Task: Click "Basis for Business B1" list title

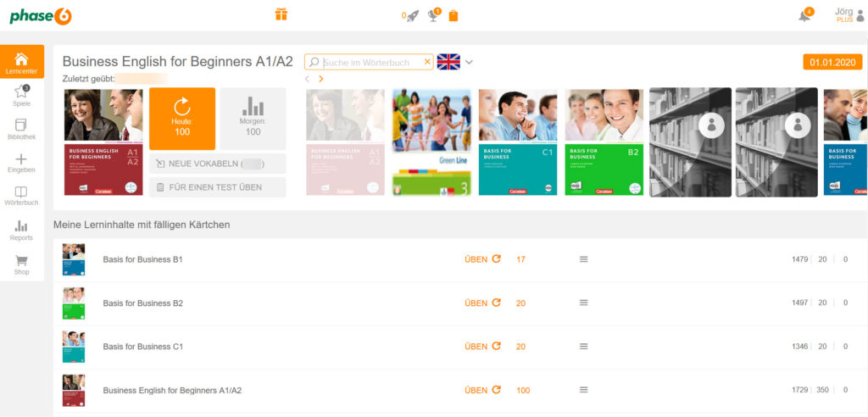Action: pos(142,259)
